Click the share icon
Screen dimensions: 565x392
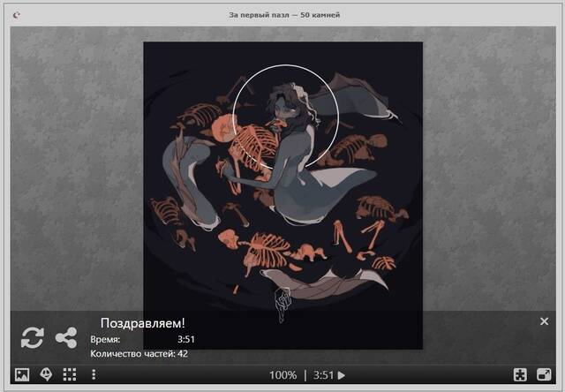(65, 336)
